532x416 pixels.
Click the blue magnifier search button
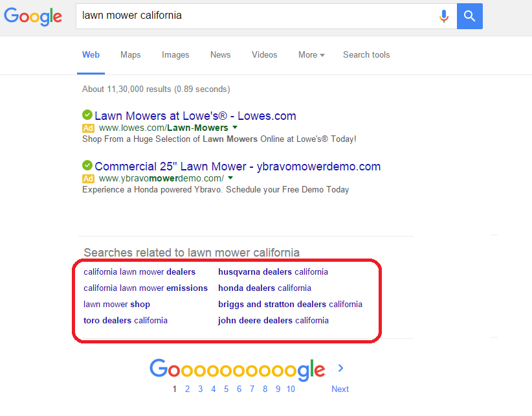(x=470, y=16)
